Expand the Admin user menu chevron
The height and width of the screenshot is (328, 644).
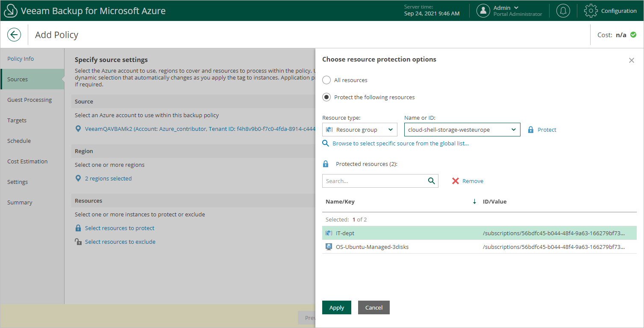tap(516, 8)
